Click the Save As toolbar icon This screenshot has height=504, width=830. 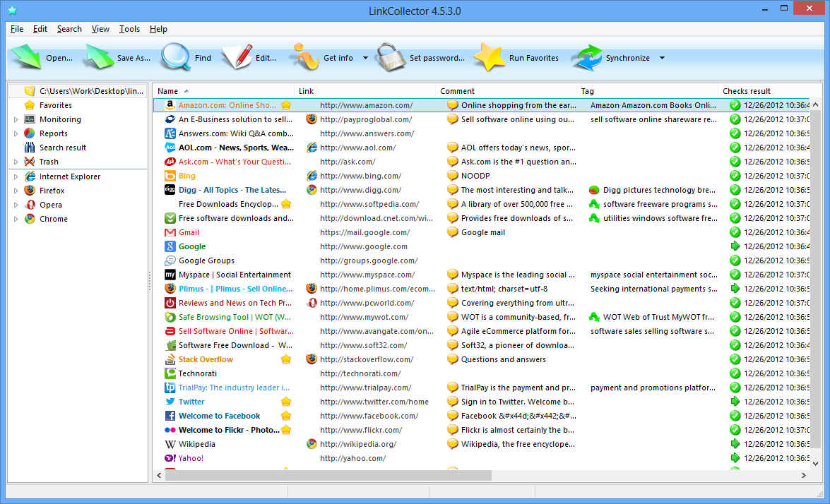[100, 58]
